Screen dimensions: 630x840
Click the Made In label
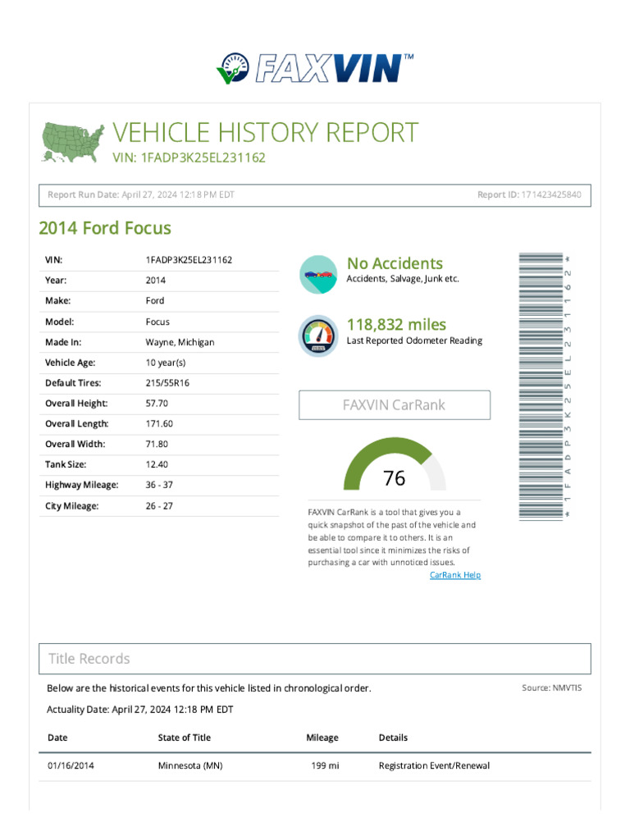pyautogui.click(x=63, y=342)
